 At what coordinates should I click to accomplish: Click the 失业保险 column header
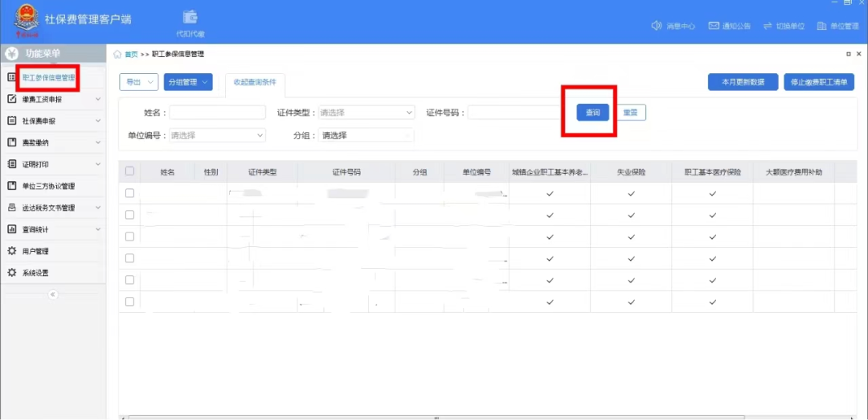pyautogui.click(x=631, y=172)
